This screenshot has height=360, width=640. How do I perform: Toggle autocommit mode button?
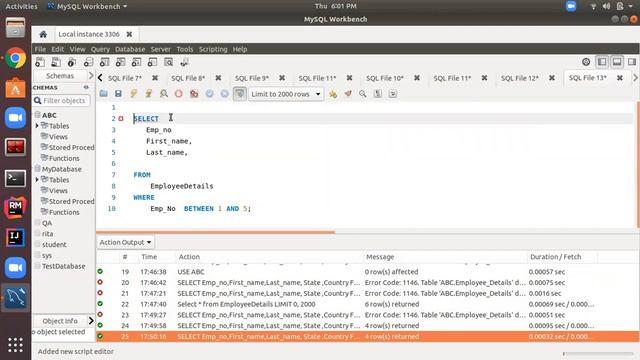240,94
